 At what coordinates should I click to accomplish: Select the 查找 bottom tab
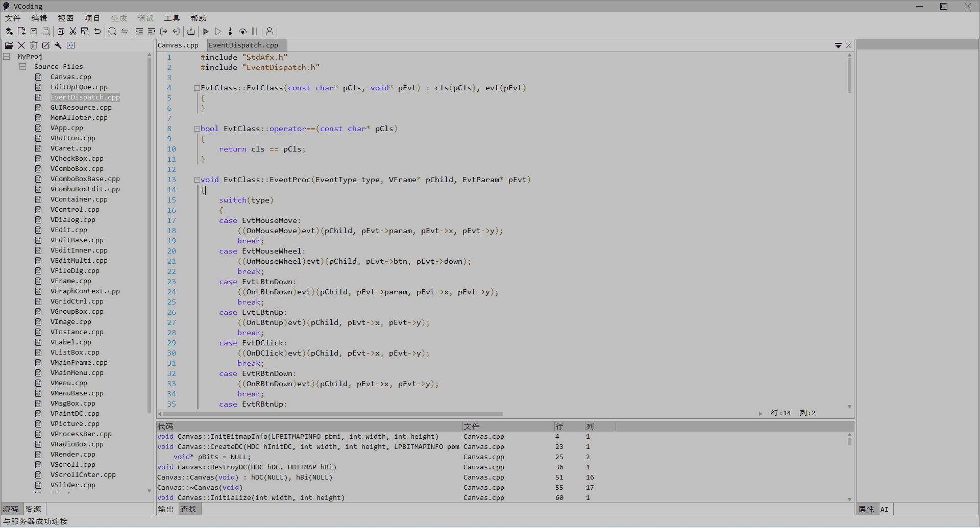tap(189, 509)
